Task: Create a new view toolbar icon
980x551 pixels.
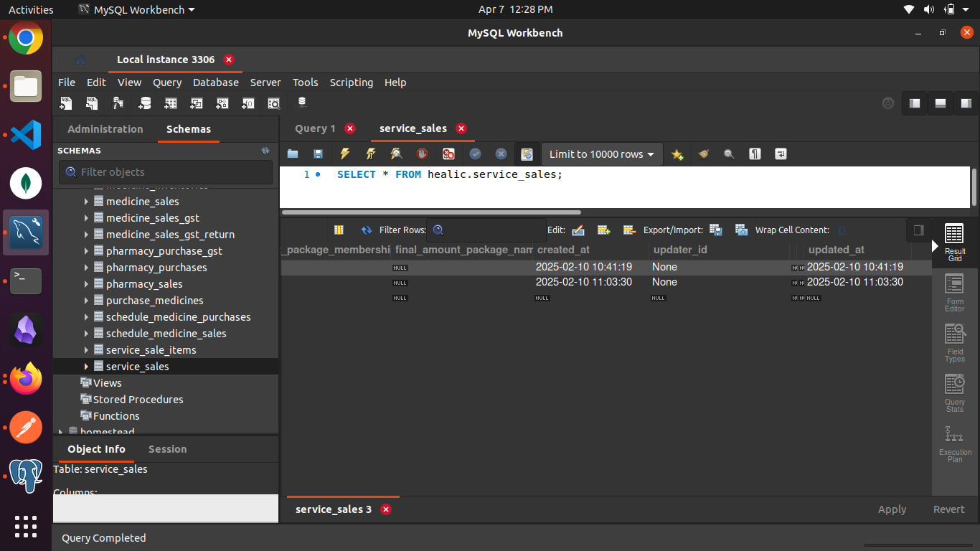Action: point(196,103)
